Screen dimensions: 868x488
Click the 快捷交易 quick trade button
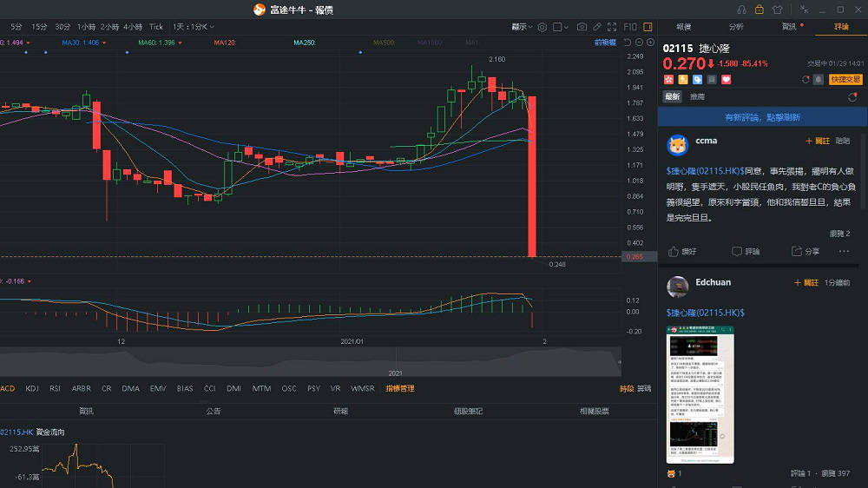coord(845,80)
